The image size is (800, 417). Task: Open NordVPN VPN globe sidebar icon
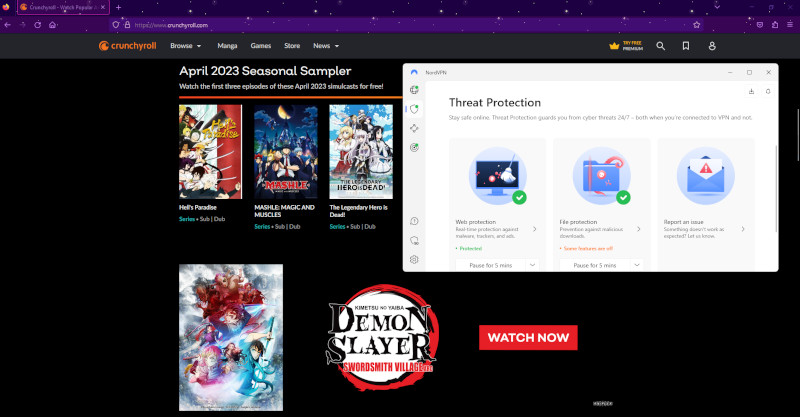tap(414, 90)
